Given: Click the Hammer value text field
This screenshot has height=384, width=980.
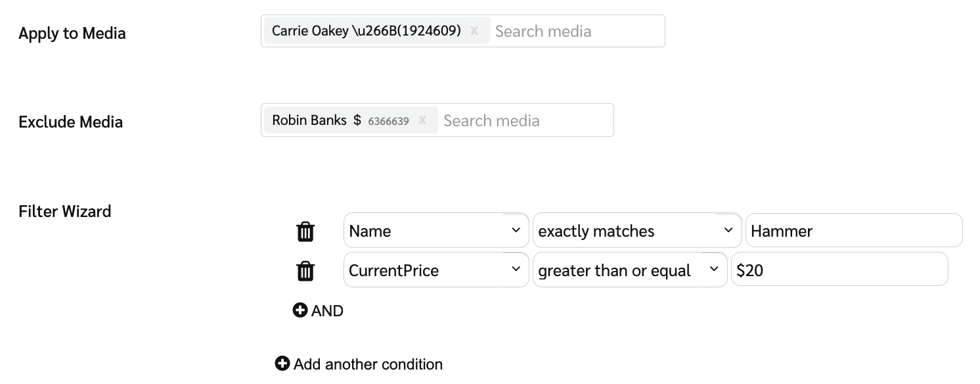Looking at the screenshot, I should (853, 231).
